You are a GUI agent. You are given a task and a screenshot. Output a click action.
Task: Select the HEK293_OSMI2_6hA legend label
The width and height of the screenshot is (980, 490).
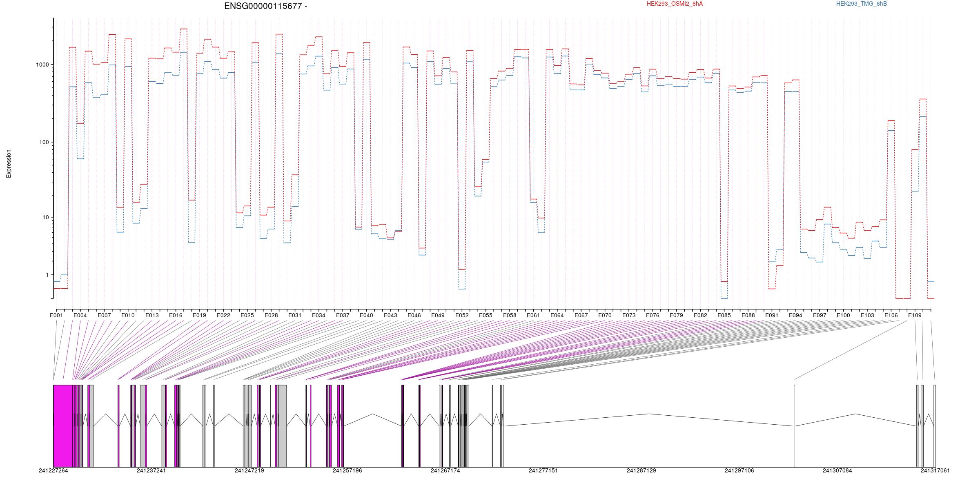675,4
